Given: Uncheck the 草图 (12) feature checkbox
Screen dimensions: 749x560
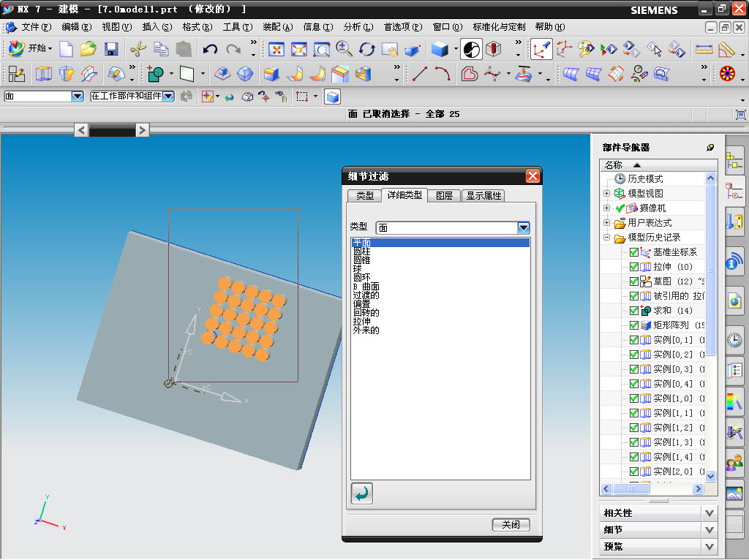Looking at the screenshot, I should [634, 281].
